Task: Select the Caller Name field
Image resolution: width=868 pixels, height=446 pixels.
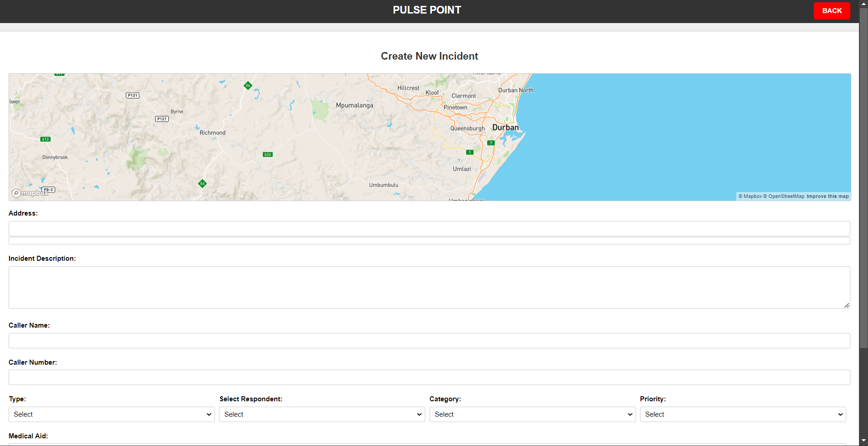Action: point(429,341)
